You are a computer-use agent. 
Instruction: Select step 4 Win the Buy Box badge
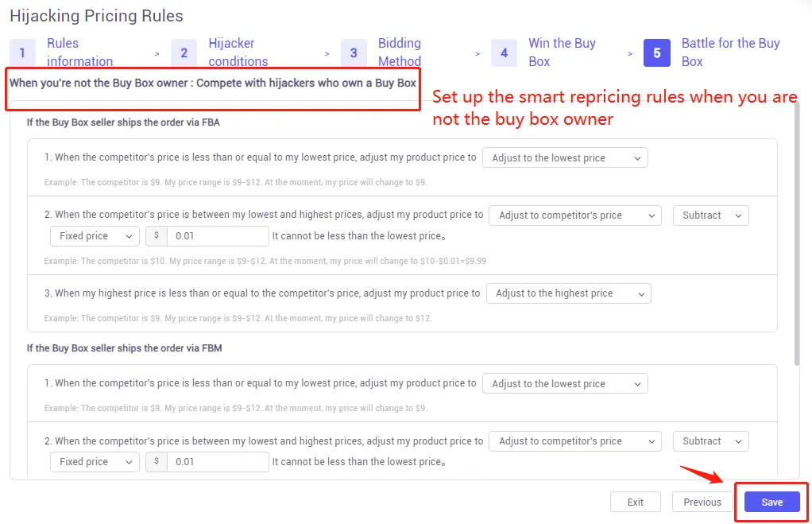(x=504, y=52)
